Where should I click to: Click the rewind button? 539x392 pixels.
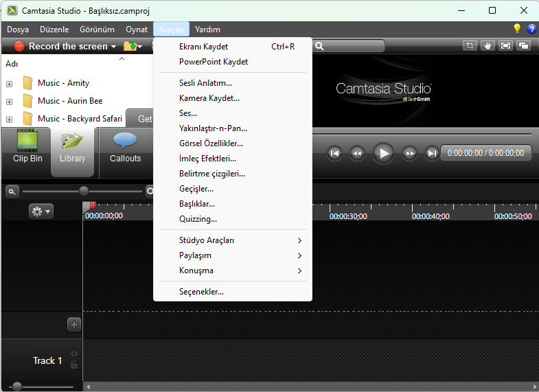(357, 153)
